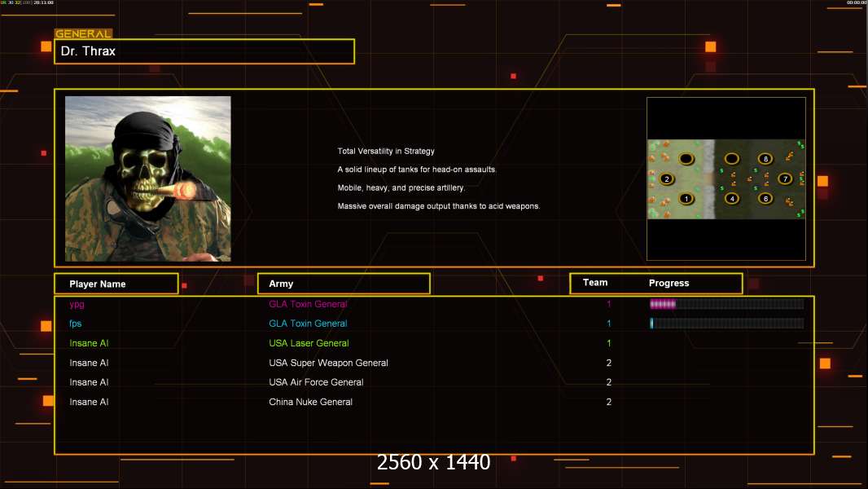Click the USA Laser General army entry
Image resolution: width=868 pixels, height=489 pixels.
309,343
